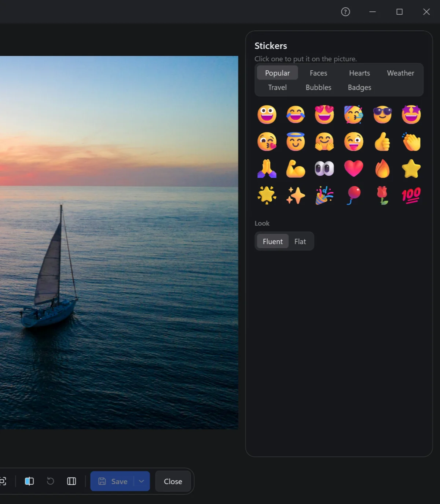Add the hugging face sticker

tap(324, 142)
